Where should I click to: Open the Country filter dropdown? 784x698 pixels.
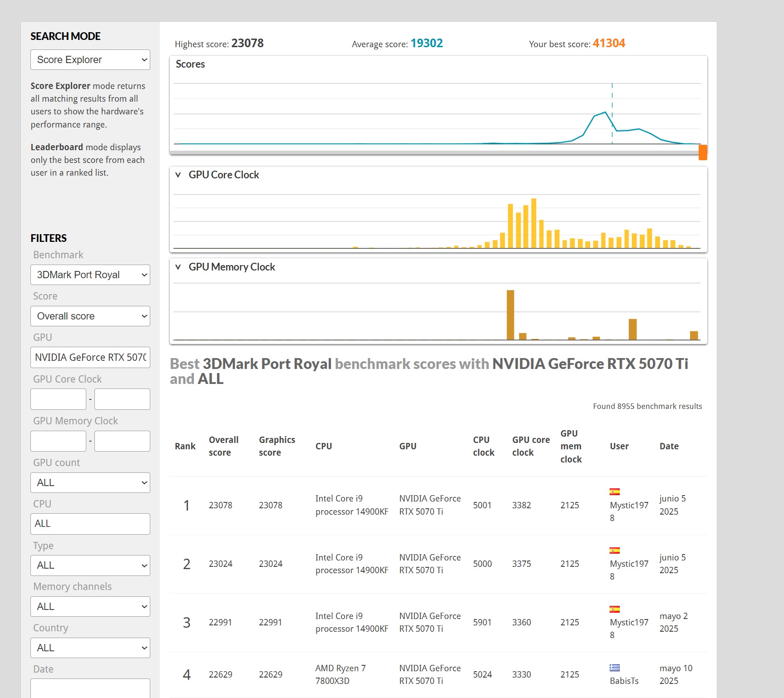(x=90, y=648)
